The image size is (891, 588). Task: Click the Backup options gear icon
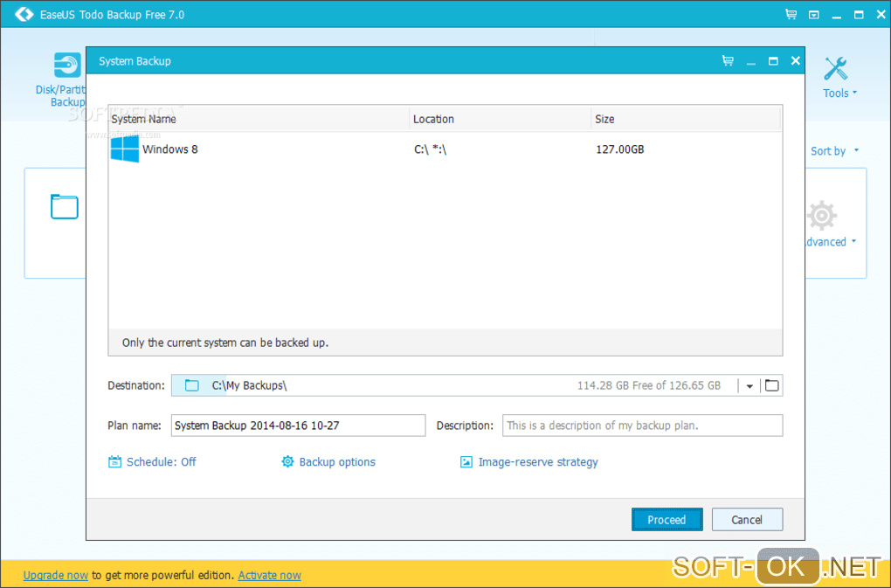pyautogui.click(x=287, y=461)
